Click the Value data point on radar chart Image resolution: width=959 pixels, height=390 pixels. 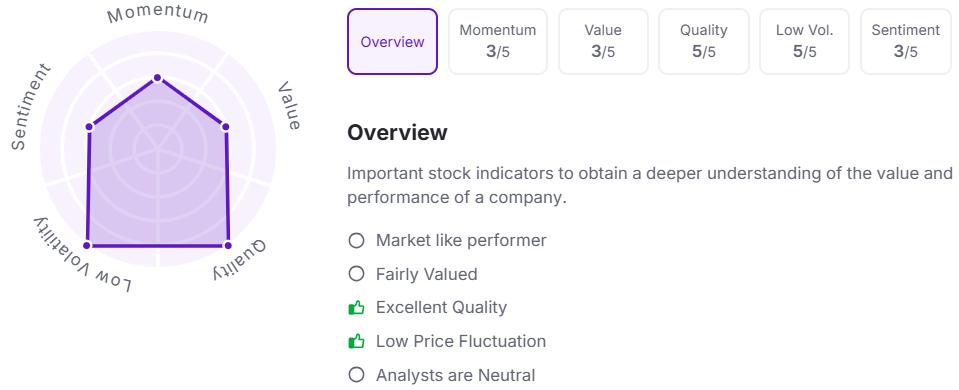[225, 127]
